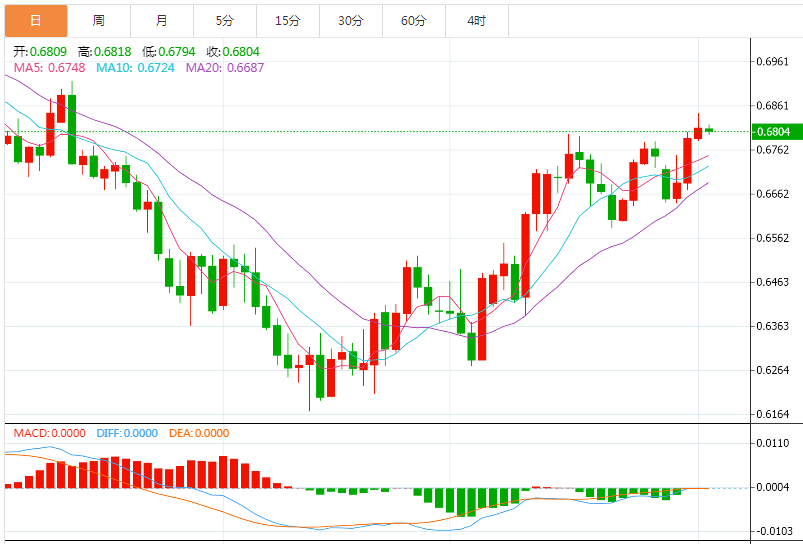Choose the 60分 timeframe tab
803x544 pixels.
(x=414, y=21)
